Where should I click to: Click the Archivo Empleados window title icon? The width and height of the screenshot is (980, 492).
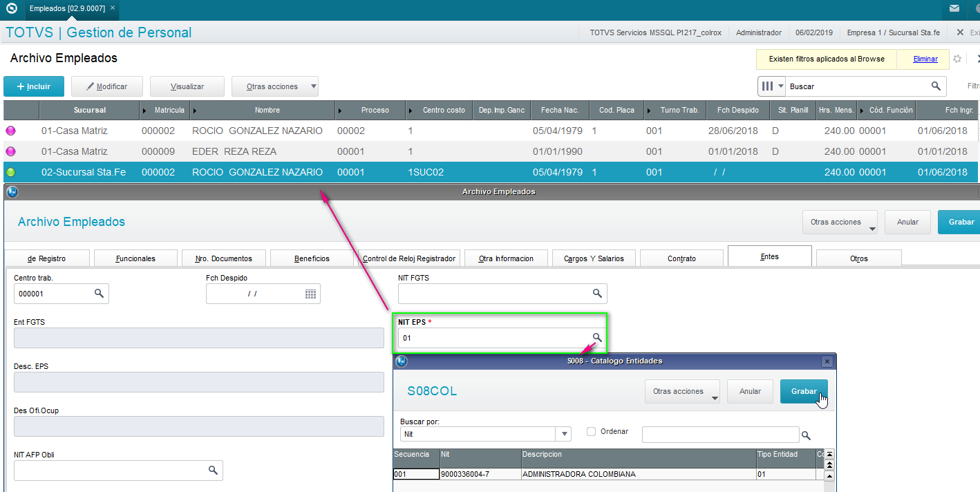(x=12, y=191)
